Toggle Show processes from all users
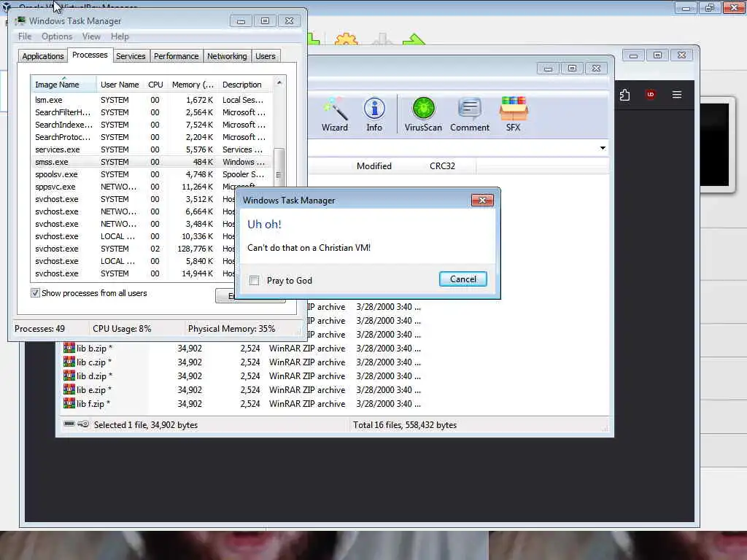 click(35, 293)
